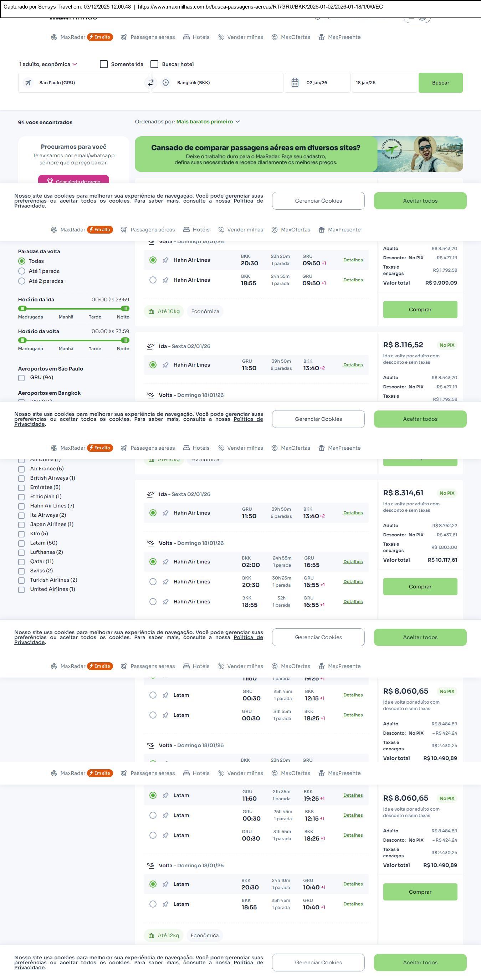Pin the Hahn Air Lines 02:00 return flight
The height and width of the screenshot is (980, 481).
[x=165, y=562]
